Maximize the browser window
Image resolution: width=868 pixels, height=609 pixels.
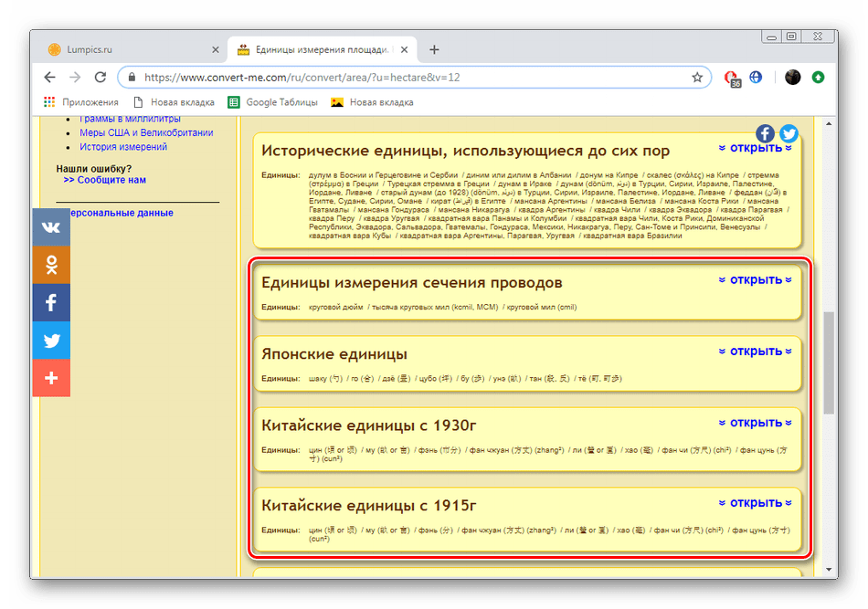[791, 37]
